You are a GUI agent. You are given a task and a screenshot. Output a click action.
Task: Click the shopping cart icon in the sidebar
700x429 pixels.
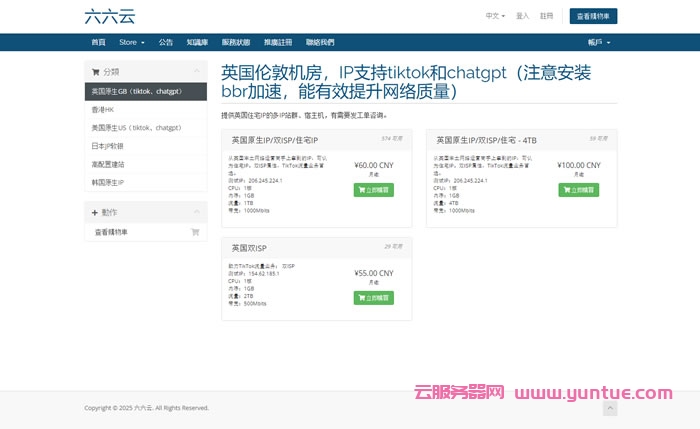coord(195,232)
